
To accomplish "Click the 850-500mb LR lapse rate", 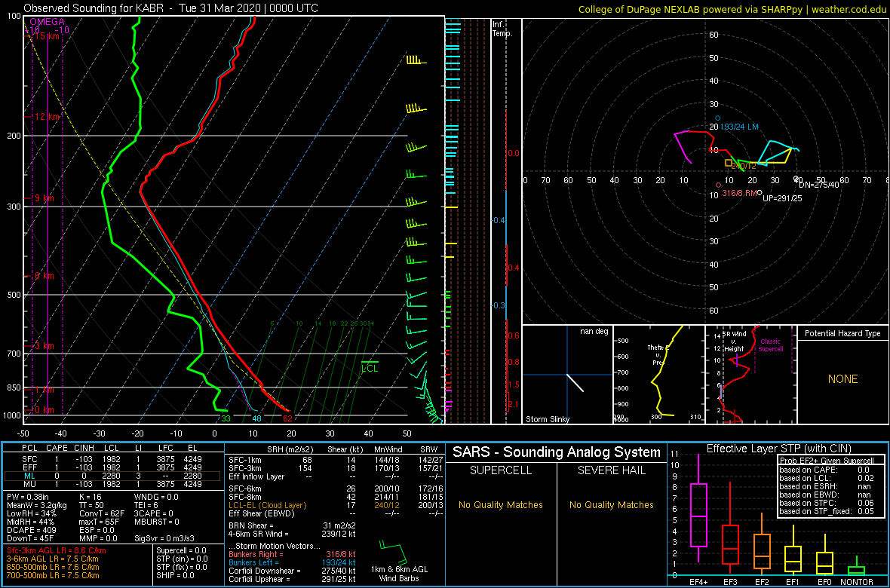I will click(x=52, y=566).
